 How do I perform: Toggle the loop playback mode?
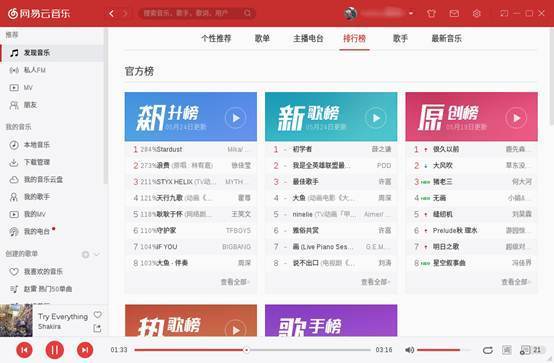click(488, 350)
